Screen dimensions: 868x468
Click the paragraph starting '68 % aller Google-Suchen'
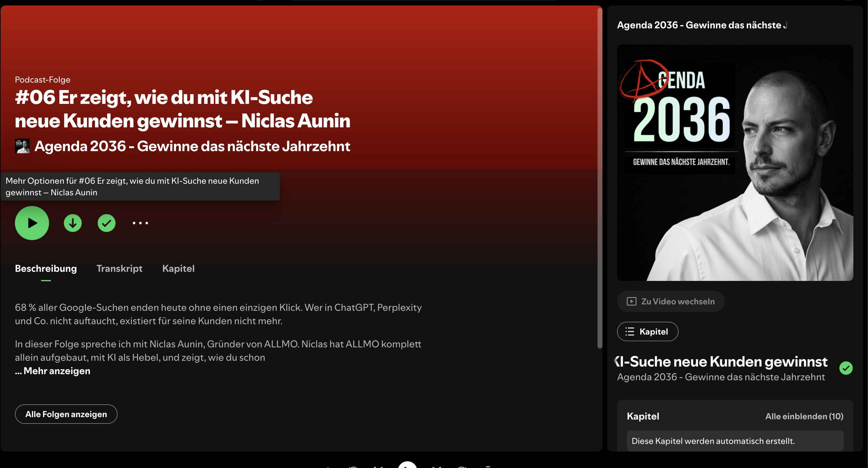tap(218, 314)
